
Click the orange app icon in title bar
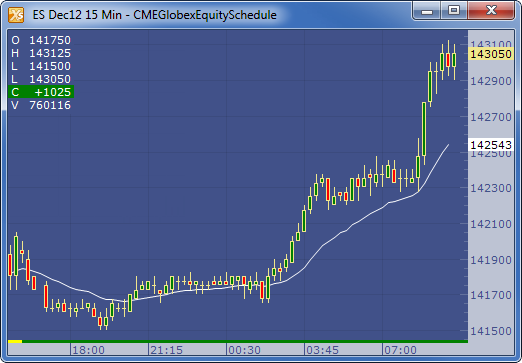pyautogui.click(x=16, y=15)
